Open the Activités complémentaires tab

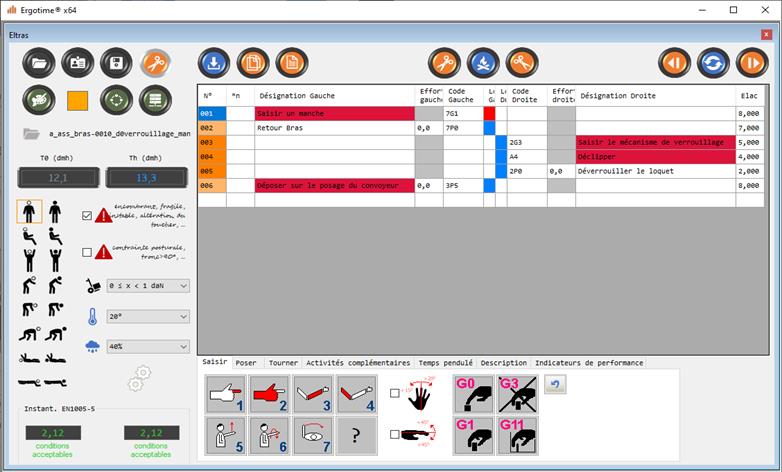[358, 363]
